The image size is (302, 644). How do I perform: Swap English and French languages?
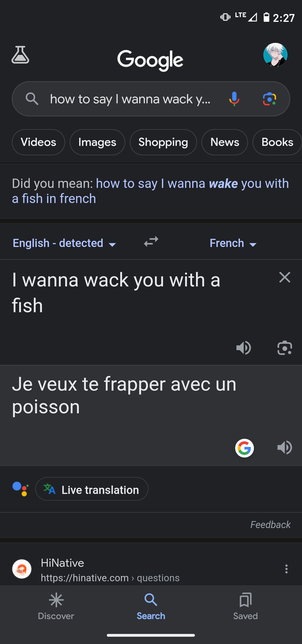[151, 241]
